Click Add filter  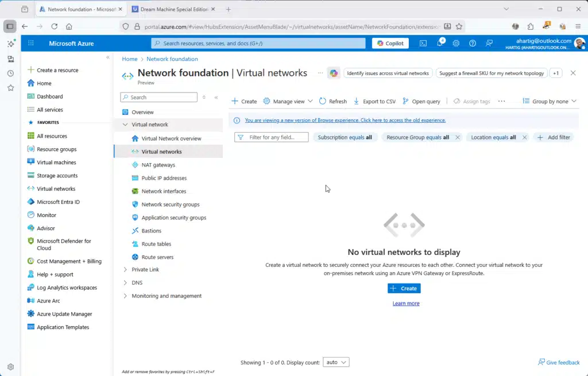(554, 137)
